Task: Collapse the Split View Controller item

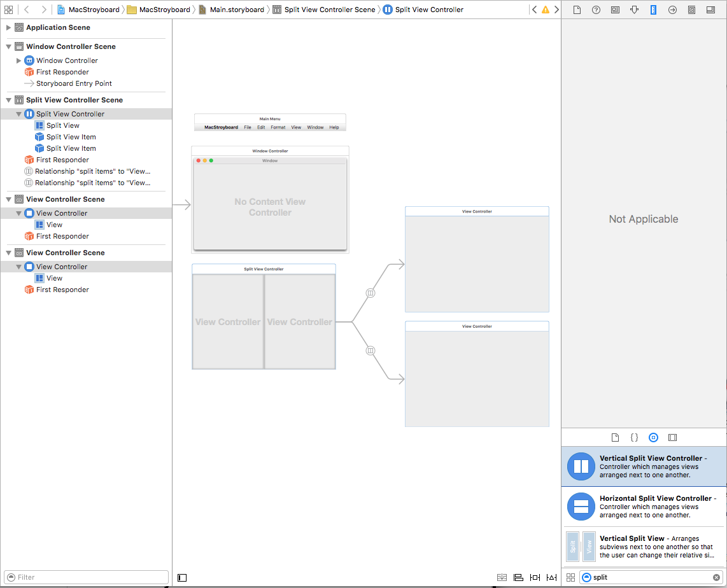Action: tap(18, 114)
